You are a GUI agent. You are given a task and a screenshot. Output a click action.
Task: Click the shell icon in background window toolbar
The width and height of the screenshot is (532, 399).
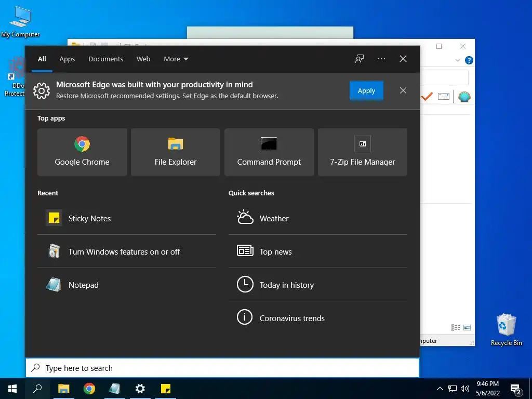(464, 97)
